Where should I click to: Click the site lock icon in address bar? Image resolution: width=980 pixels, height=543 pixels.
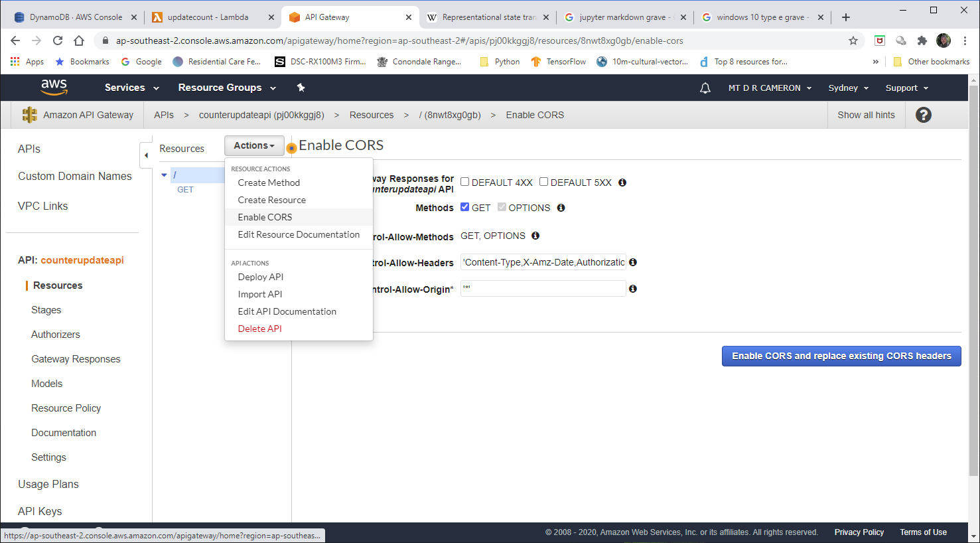105,40
